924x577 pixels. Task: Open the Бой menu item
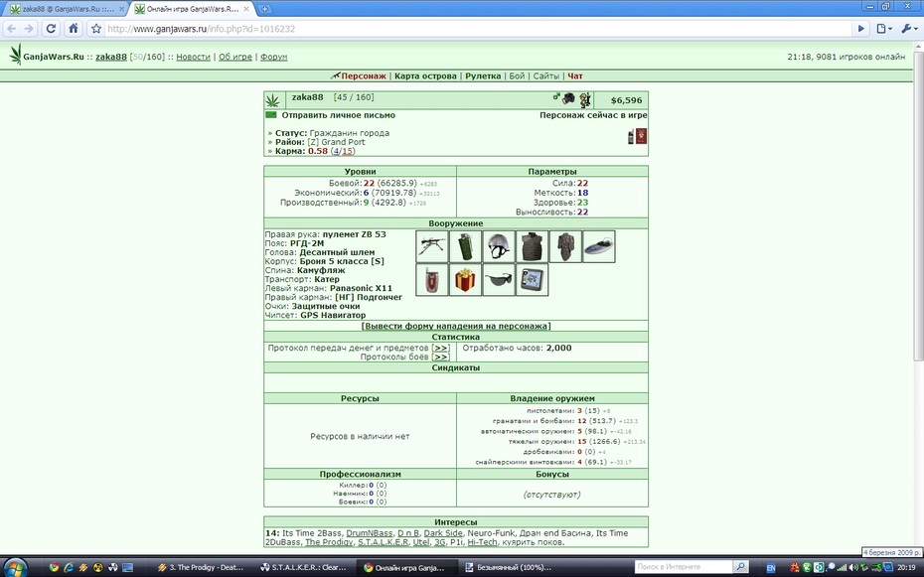coord(517,75)
